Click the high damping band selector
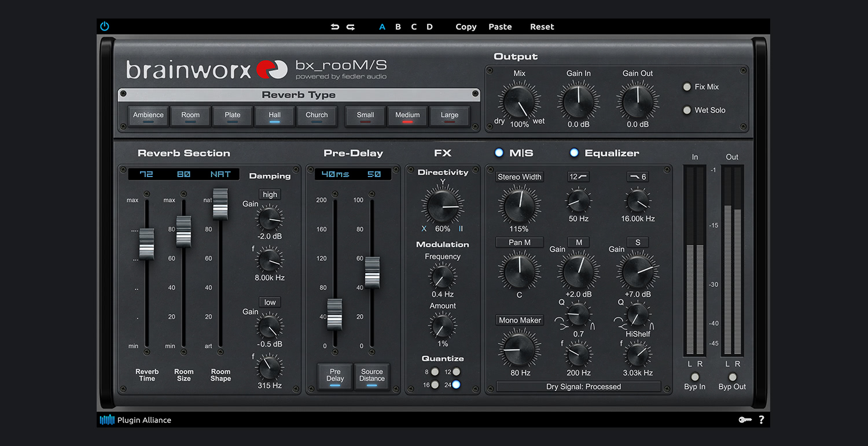Viewport: 868px width, 446px height. (270, 194)
